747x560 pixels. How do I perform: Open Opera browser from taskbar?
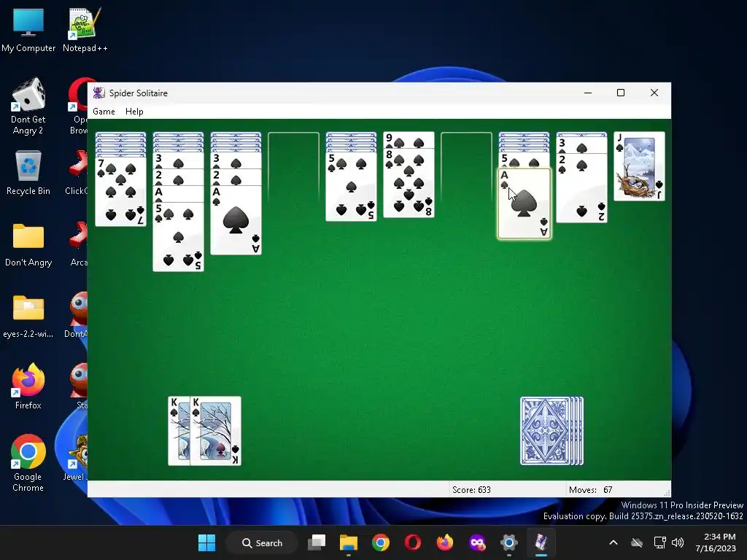click(413, 542)
